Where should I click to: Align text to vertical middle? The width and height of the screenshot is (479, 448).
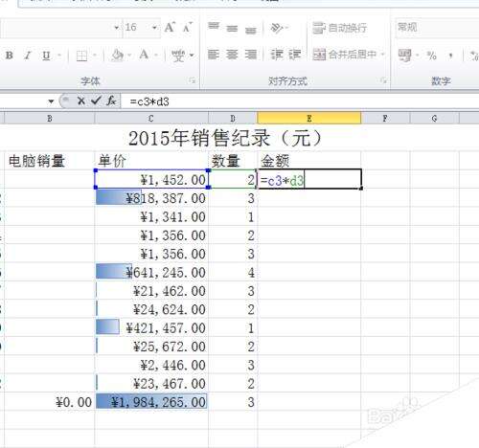point(232,28)
